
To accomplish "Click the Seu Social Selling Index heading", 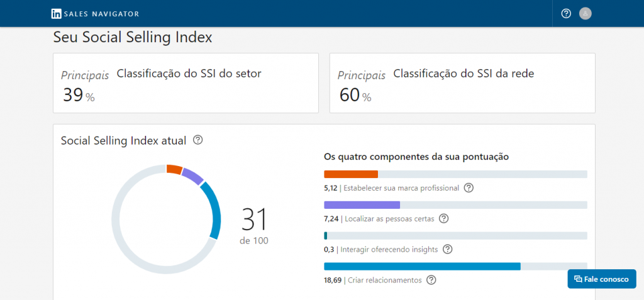I will click(133, 37).
